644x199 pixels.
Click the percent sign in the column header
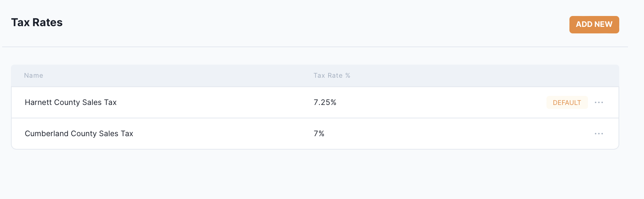point(348,76)
